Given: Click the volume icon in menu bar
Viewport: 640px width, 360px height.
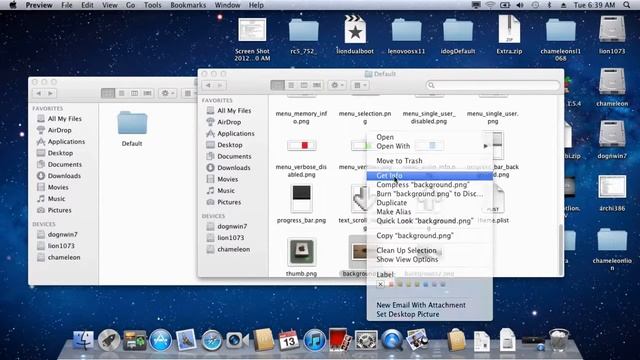Looking at the screenshot, I should point(520,5).
